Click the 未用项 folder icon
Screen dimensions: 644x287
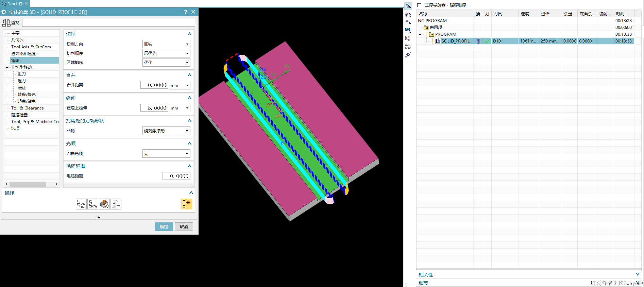pos(426,28)
